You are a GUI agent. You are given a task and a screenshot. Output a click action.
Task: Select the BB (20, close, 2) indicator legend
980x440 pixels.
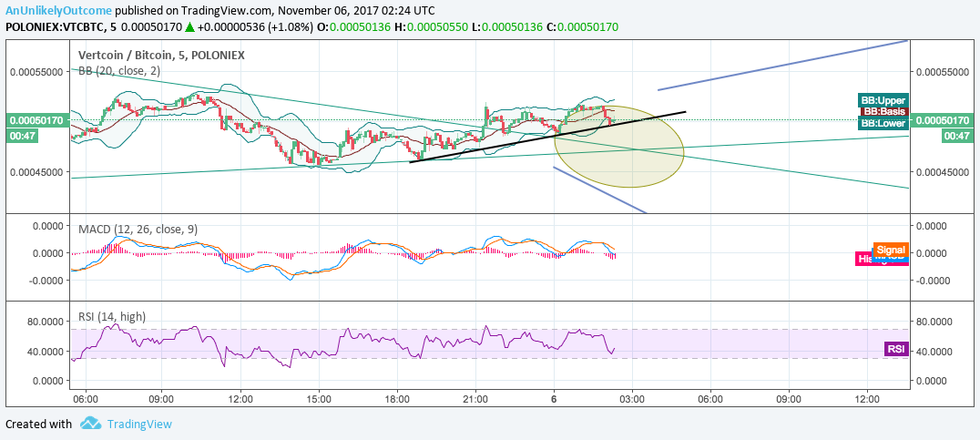coord(118,71)
